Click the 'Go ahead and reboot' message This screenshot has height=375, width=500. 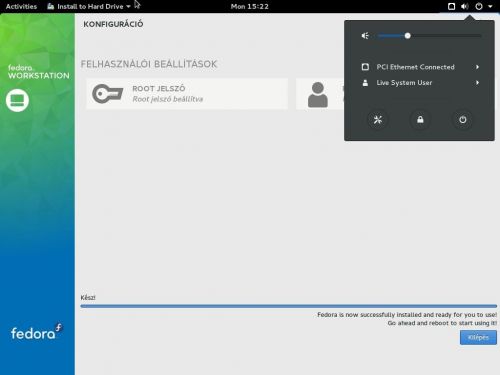[442, 323]
